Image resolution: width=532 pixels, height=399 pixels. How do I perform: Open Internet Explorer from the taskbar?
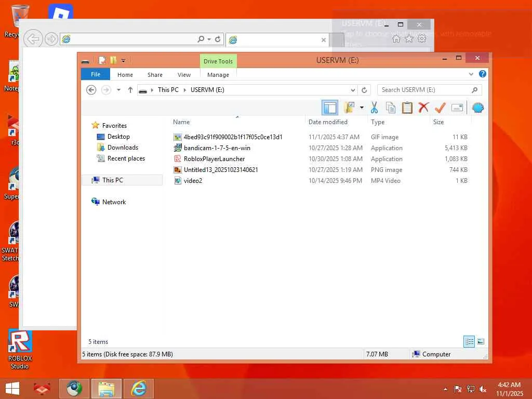click(139, 389)
